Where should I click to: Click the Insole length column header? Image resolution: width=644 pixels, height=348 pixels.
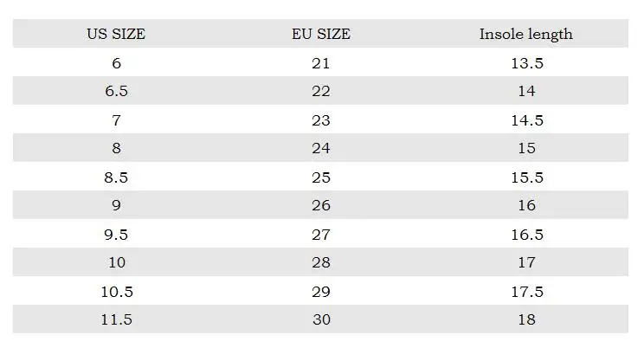pyautogui.click(x=526, y=35)
